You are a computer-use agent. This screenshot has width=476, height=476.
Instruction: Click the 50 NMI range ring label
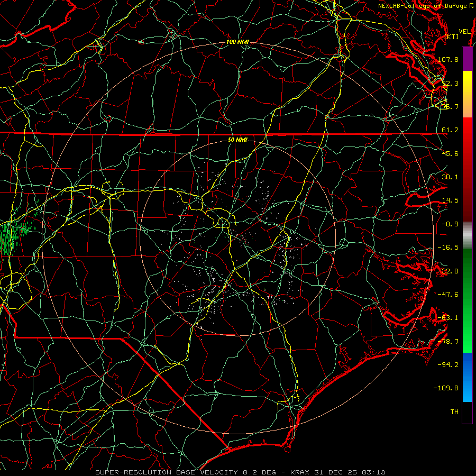point(237,140)
